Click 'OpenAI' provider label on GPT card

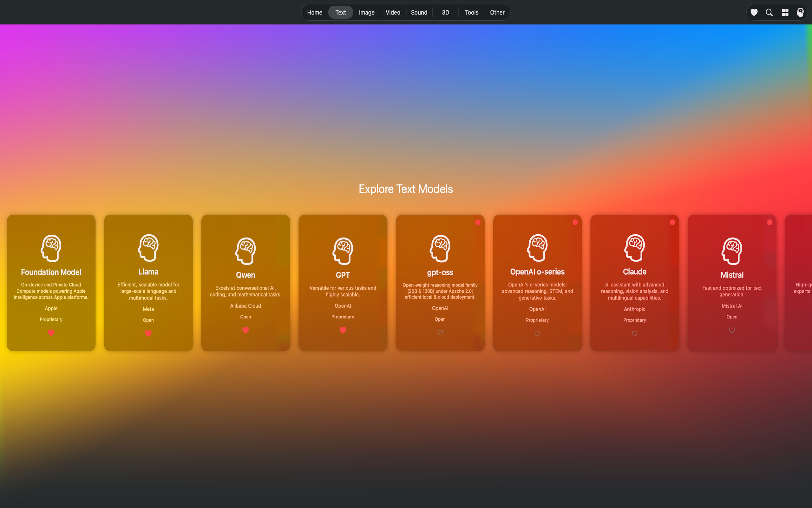coord(343,306)
